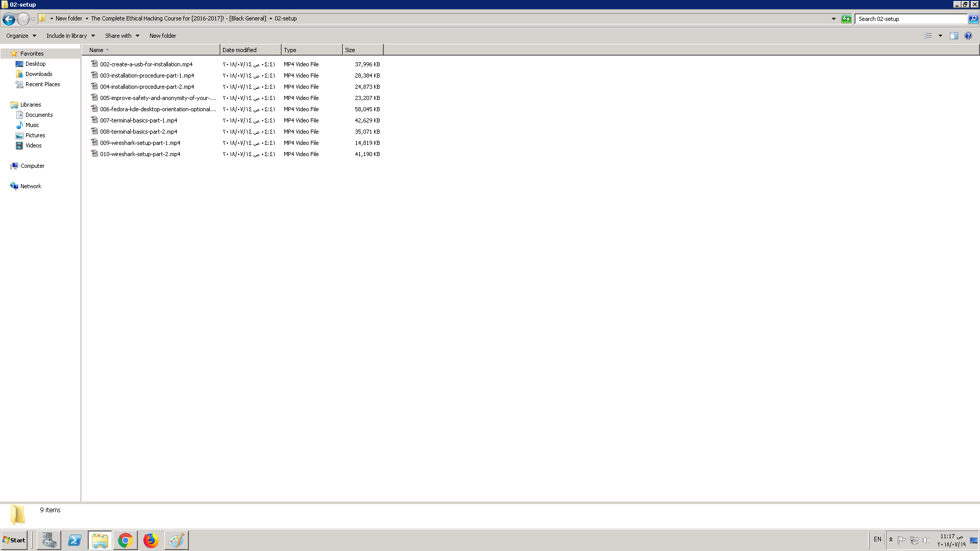This screenshot has height=551, width=980.
Task: Open the Share with menu
Action: [x=122, y=36]
